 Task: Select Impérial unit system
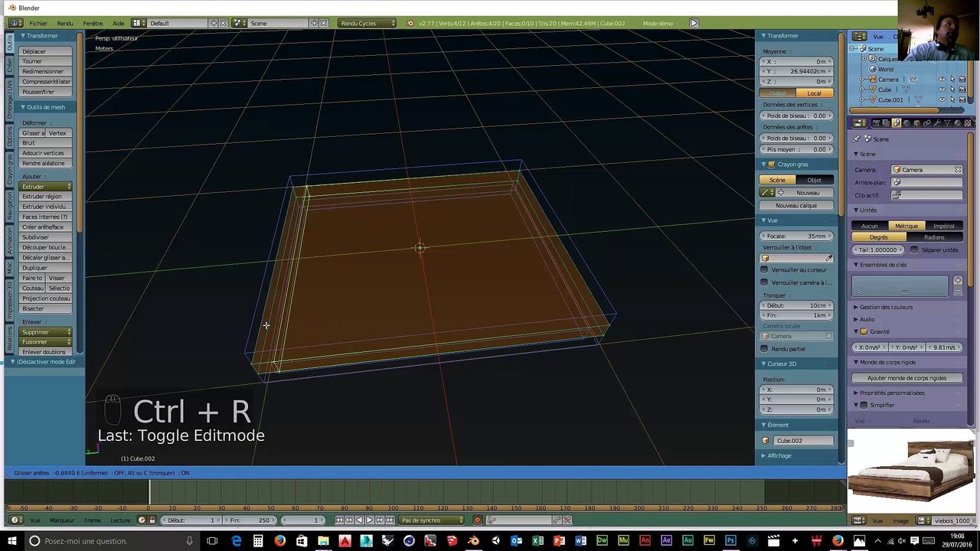944,226
